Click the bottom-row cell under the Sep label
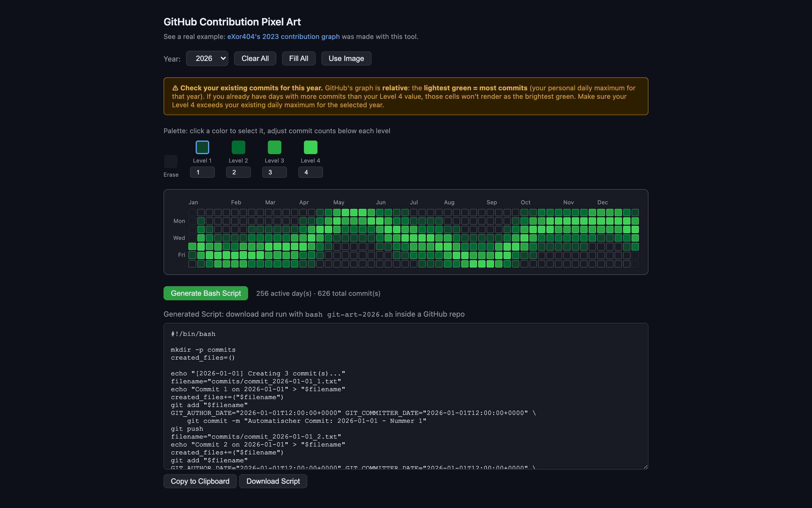This screenshot has width=812, height=508. [490, 264]
